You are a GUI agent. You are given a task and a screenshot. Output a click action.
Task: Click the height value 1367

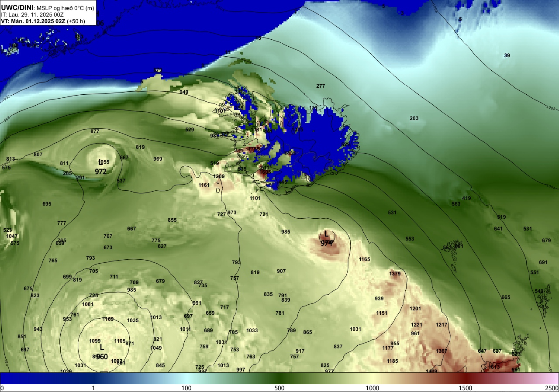(x=442, y=351)
